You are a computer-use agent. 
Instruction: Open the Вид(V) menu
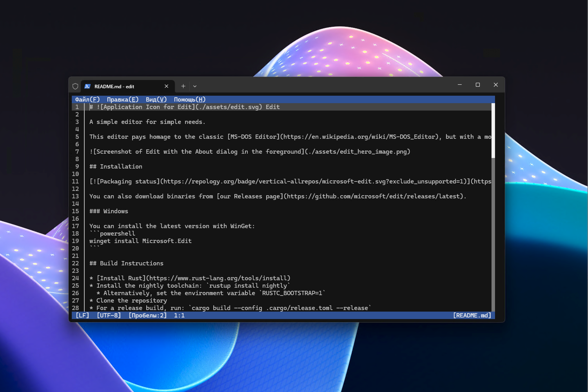tap(156, 100)
